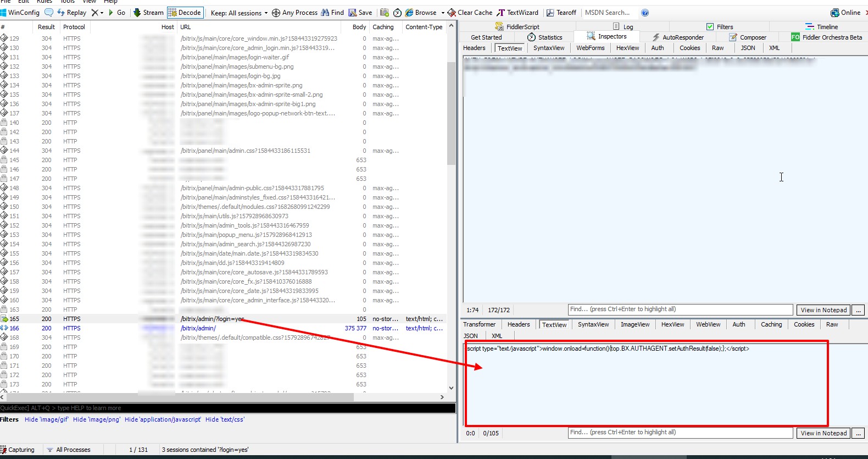
Task: Click the Any Process target icon
Action: pos(276,13)
